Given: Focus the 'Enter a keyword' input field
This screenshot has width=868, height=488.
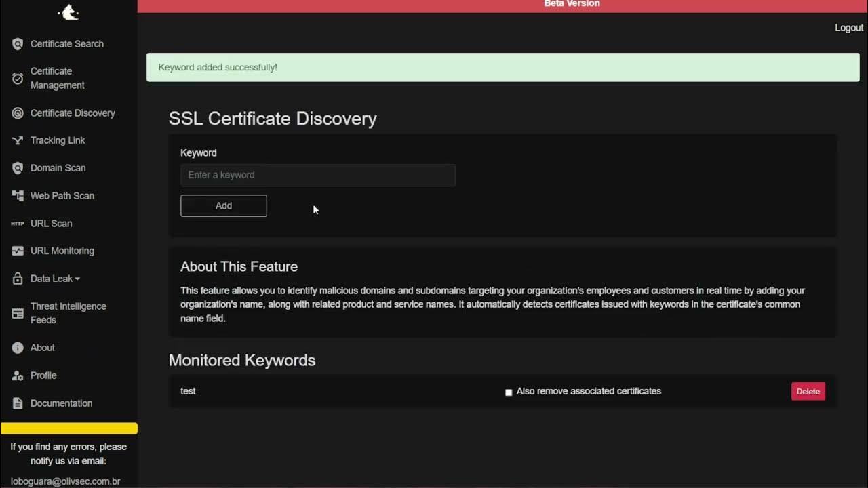Looking at the screenshot, I should pos(317,175).
